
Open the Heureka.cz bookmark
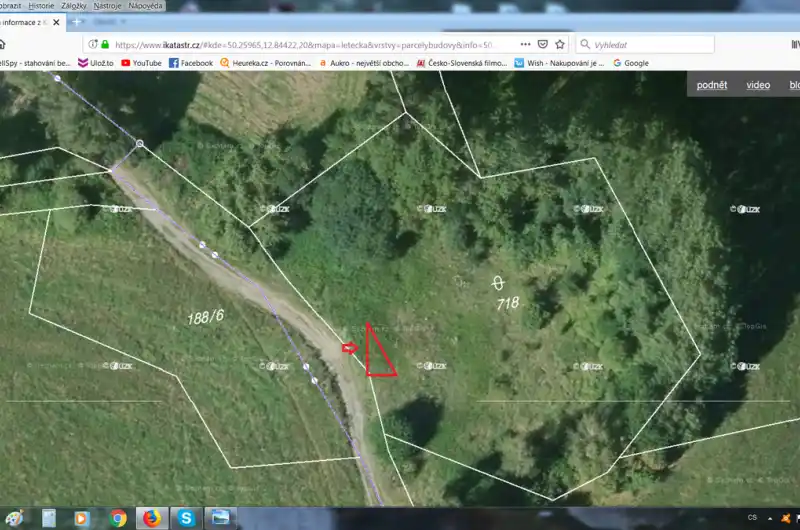[266, 63]
